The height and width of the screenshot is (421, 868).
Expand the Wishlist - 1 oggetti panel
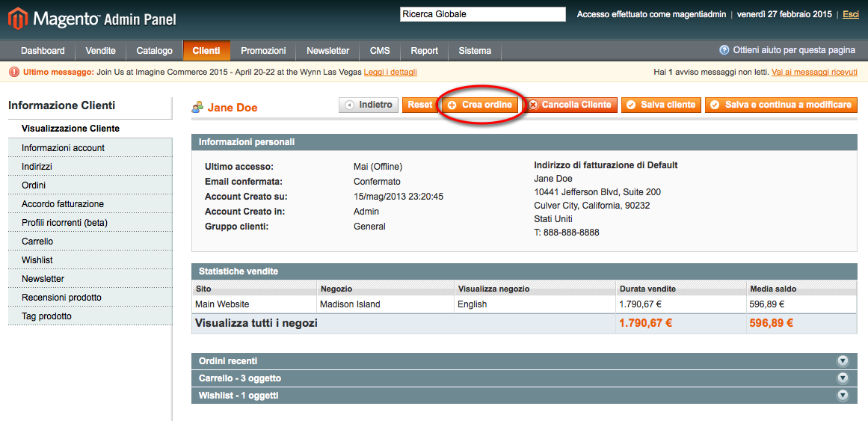(843, 396)
